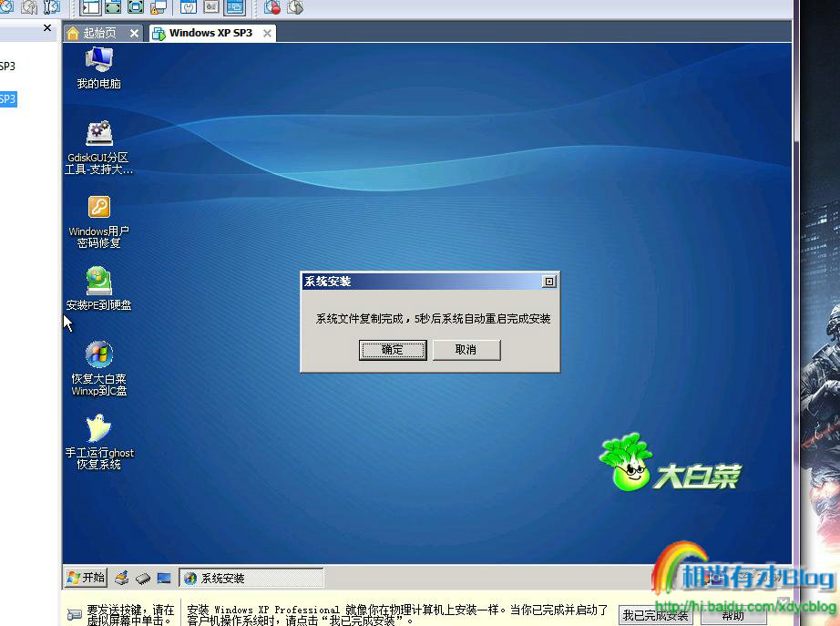Toggle the sidebar view toolbar icon
840x626 pixels.
click(91, 7)
